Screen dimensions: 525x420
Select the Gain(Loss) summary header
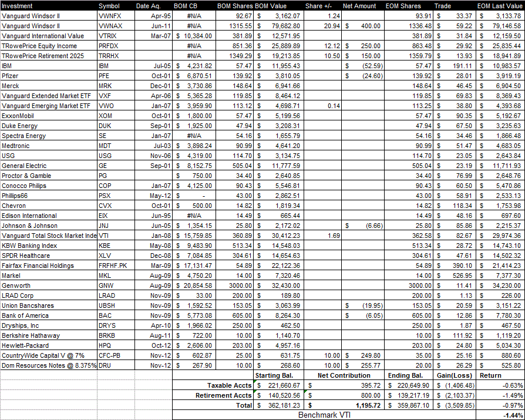453,375
